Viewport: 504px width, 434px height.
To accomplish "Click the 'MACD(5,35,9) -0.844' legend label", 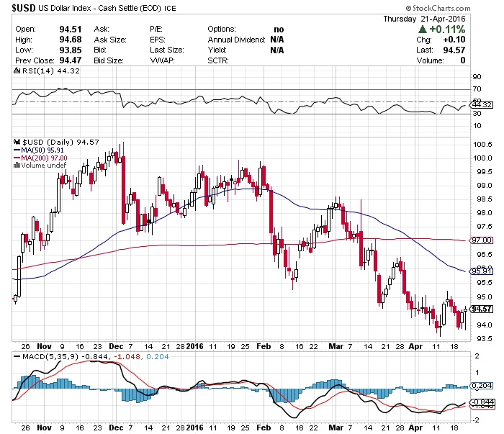I will (65, 356).
